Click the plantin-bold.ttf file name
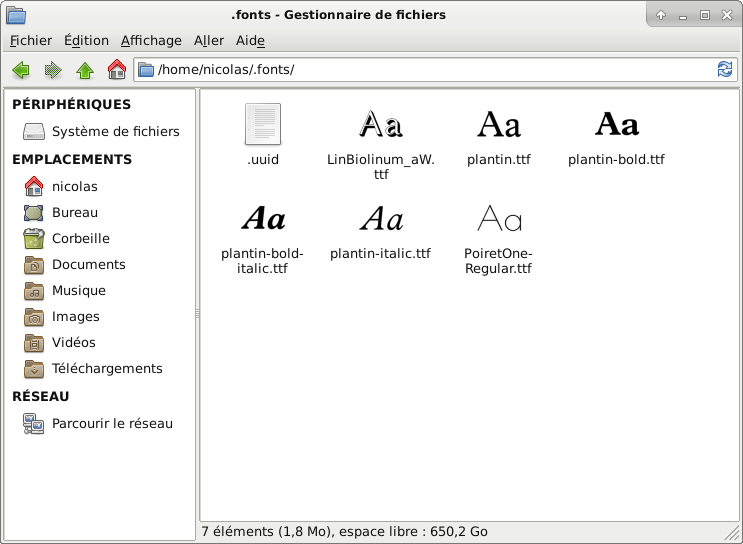Image resolution: width=743 pixels, height=544 pixels. point(616,160)
